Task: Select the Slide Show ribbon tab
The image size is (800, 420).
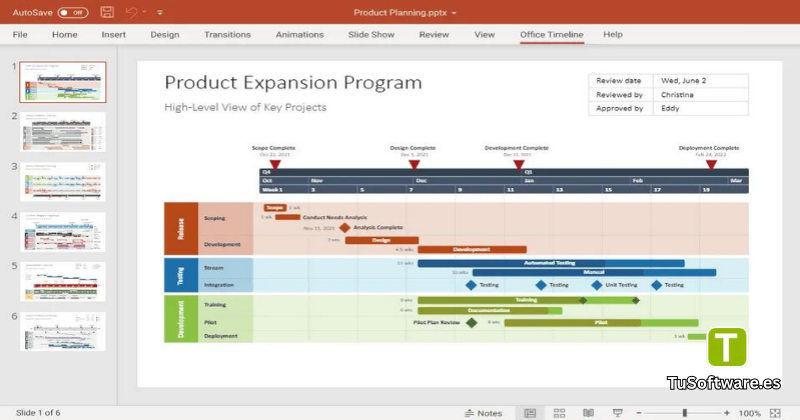Action: [371, 34]
